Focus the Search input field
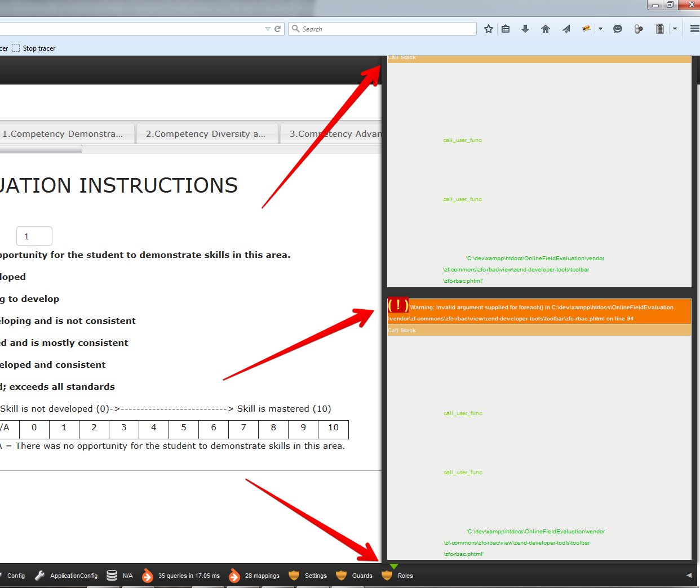Viewport: 700px width, 588px height. coord(382,29)
